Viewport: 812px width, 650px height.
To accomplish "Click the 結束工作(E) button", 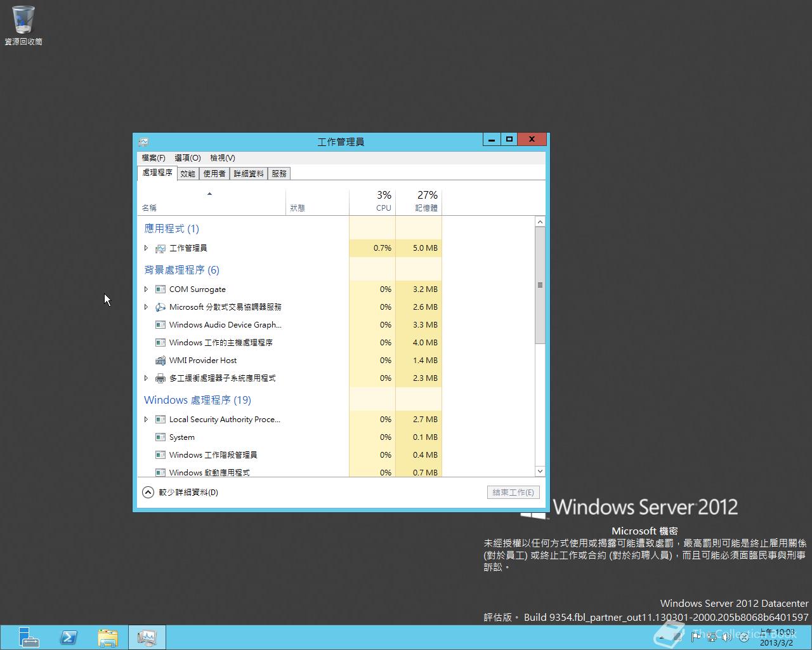I will pos(514,492).
